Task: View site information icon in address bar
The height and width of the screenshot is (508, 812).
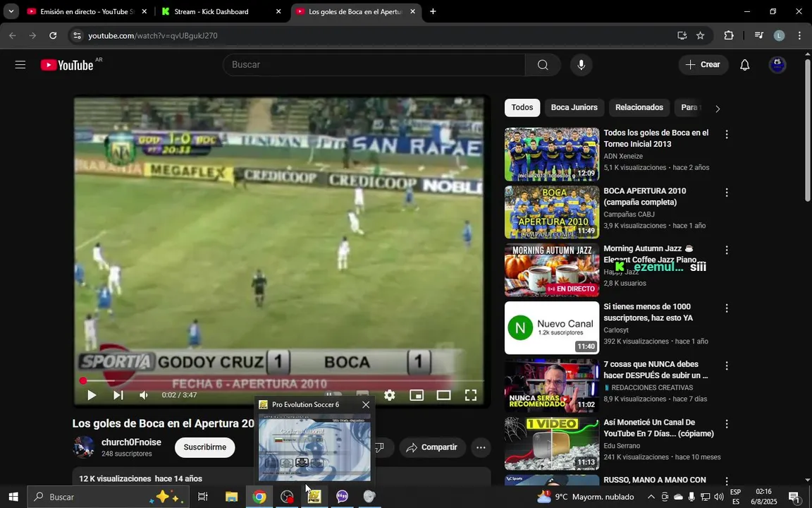Action: point(77,35)
